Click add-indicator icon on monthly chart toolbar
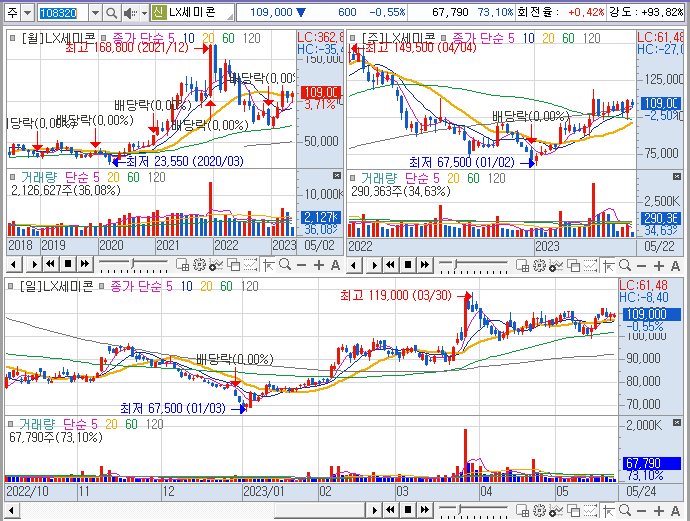This screenshot has height=521, width=690. 216,265
